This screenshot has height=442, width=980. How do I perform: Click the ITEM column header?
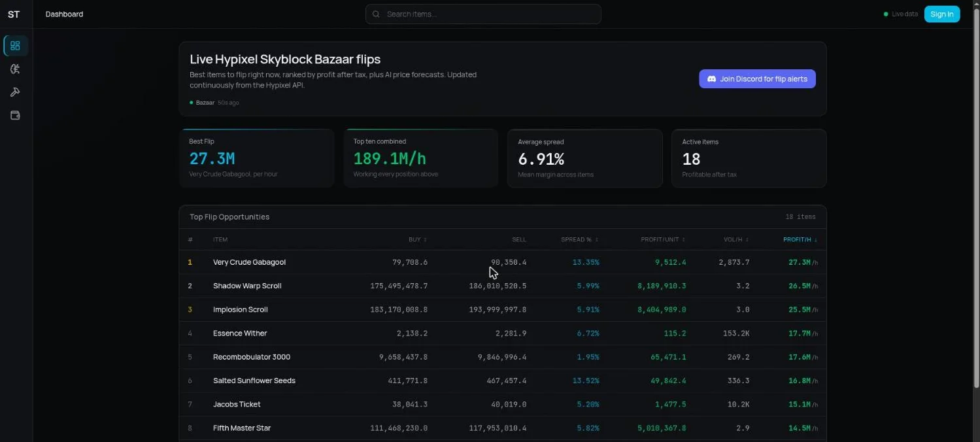(x=220, y=240)
